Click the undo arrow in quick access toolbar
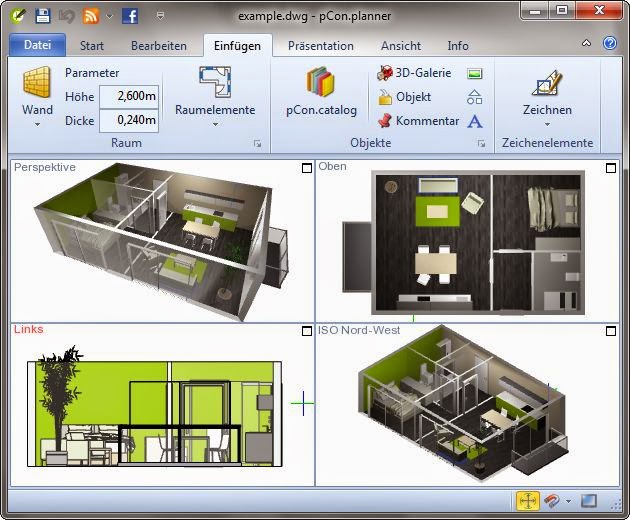The height and width of the screenshot is (520, 630). point(66,16)
